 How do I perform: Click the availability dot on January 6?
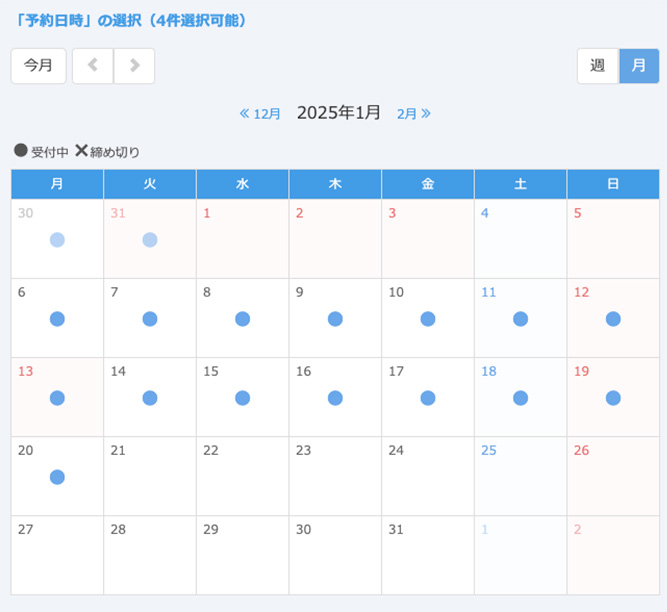pyautogui.click(x=57, y=319)
